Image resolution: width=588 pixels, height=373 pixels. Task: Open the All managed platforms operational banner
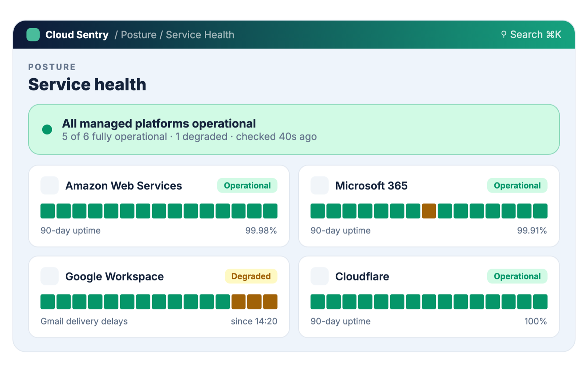coord(294,129)
